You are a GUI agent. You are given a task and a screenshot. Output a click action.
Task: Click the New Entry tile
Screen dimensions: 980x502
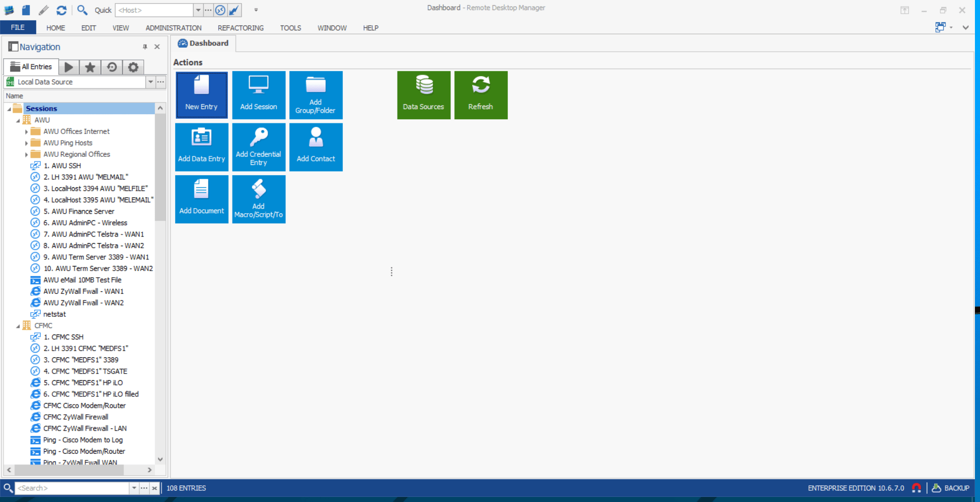(x=202, y=95)
